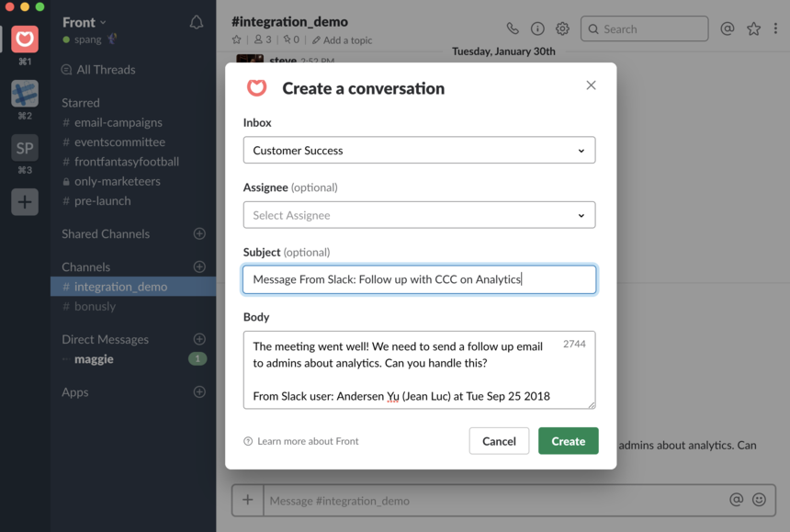Click the Shared Channels header
The height and width of the screenshot is (532, 790).
click(x=106, y=233)
